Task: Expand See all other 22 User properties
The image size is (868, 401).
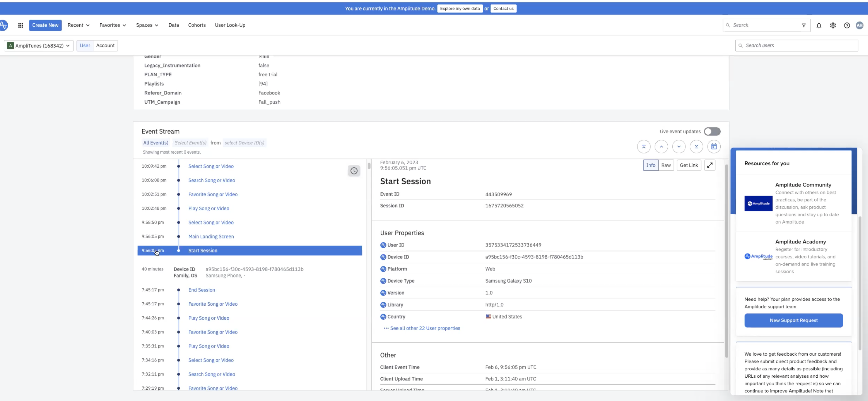Action: pyautogui.click(x=425, y=328)
